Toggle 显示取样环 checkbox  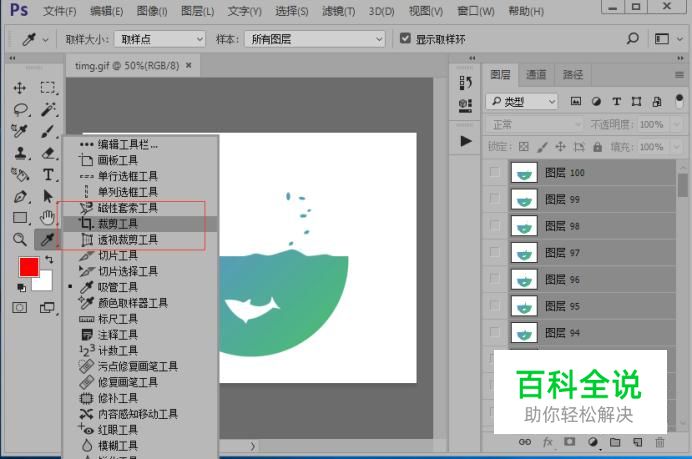405,38
